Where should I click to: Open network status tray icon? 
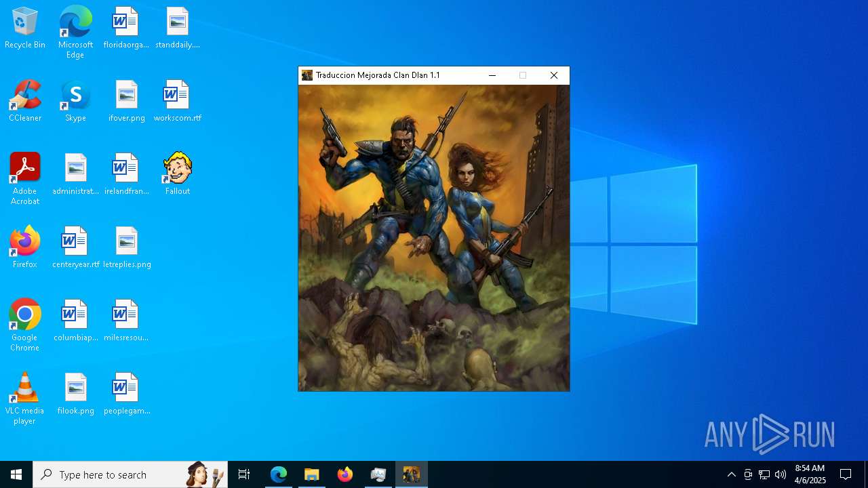[x=764, y=474]
